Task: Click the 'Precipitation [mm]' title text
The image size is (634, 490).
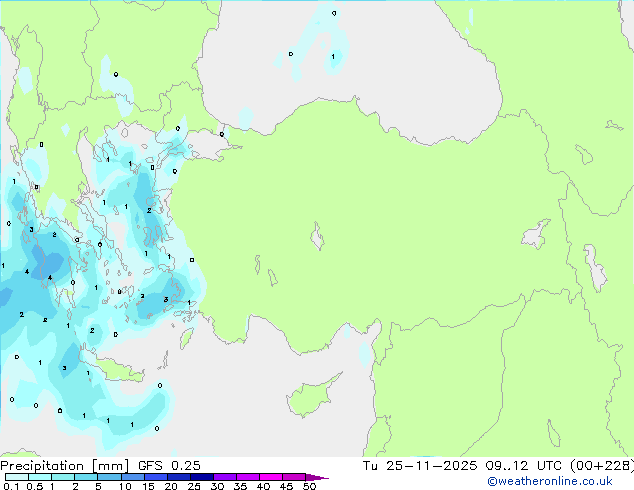Action: point(65,466)
